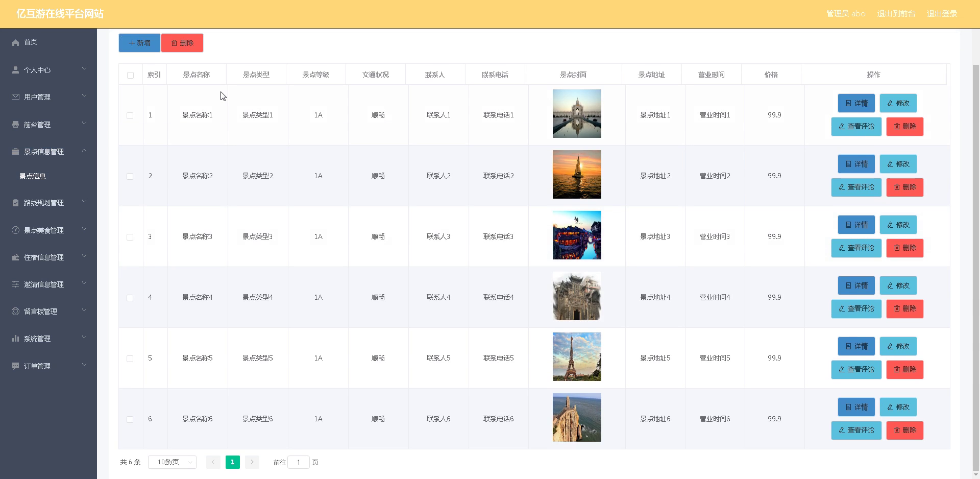980x479 pixels.
Task: Click the home icon beside 首页
Action: pyautogui.click(x=15, y=42)
